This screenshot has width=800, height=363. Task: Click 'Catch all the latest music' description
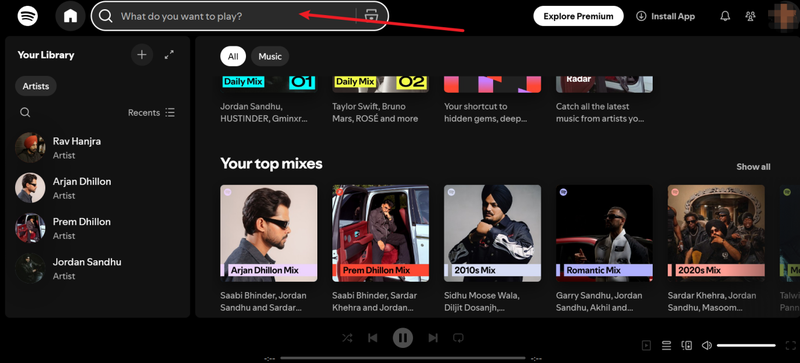[x=600, y=112]
